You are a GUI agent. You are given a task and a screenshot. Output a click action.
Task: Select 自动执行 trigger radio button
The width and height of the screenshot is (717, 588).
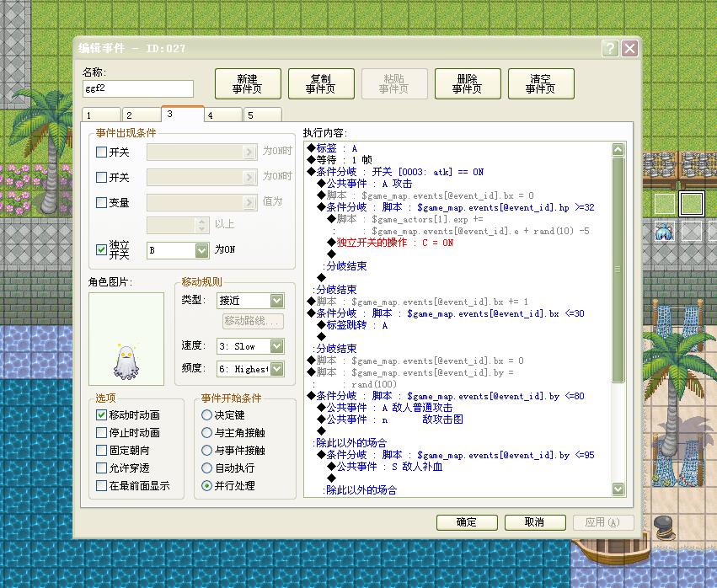tap(206, 468)
